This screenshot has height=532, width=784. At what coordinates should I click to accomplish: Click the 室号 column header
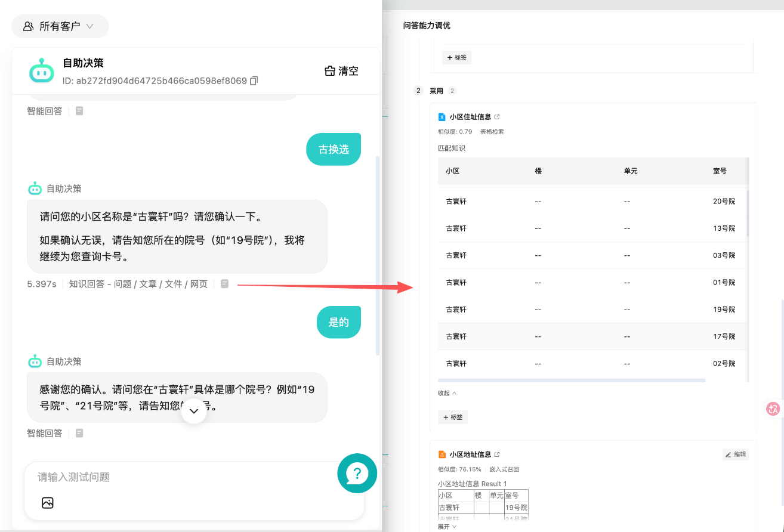[x=720, y=171]
